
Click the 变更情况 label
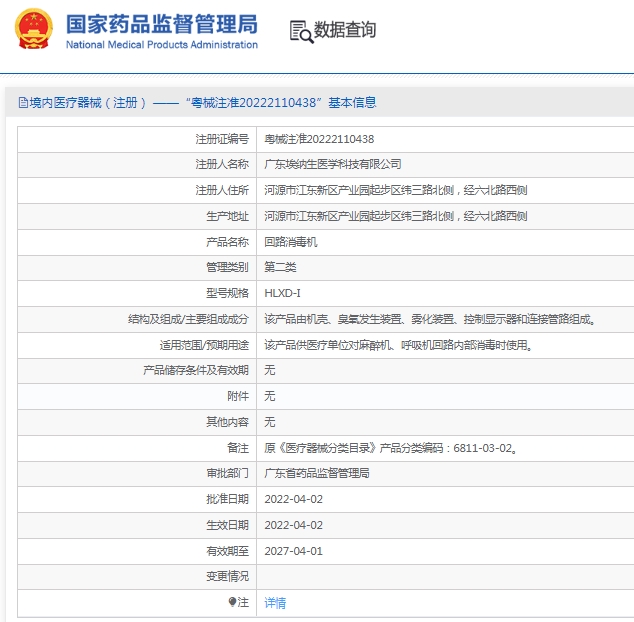227,576
